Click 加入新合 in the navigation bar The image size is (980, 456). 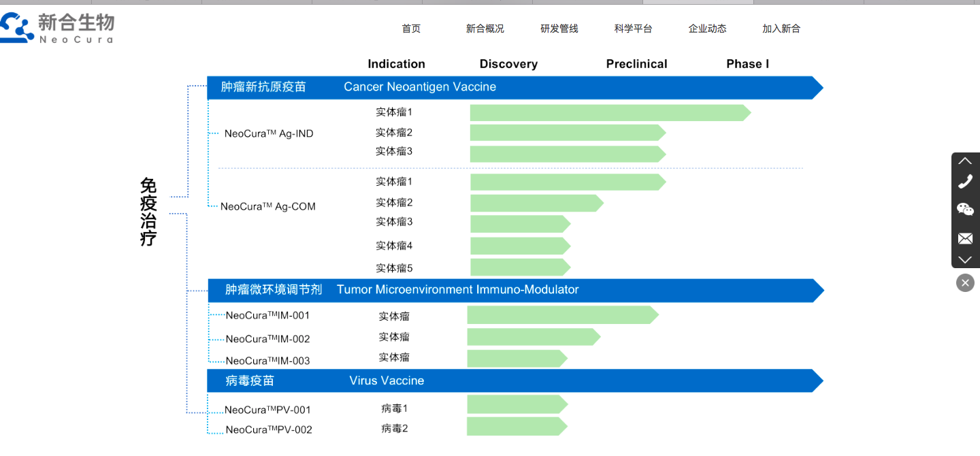point(781,29)
